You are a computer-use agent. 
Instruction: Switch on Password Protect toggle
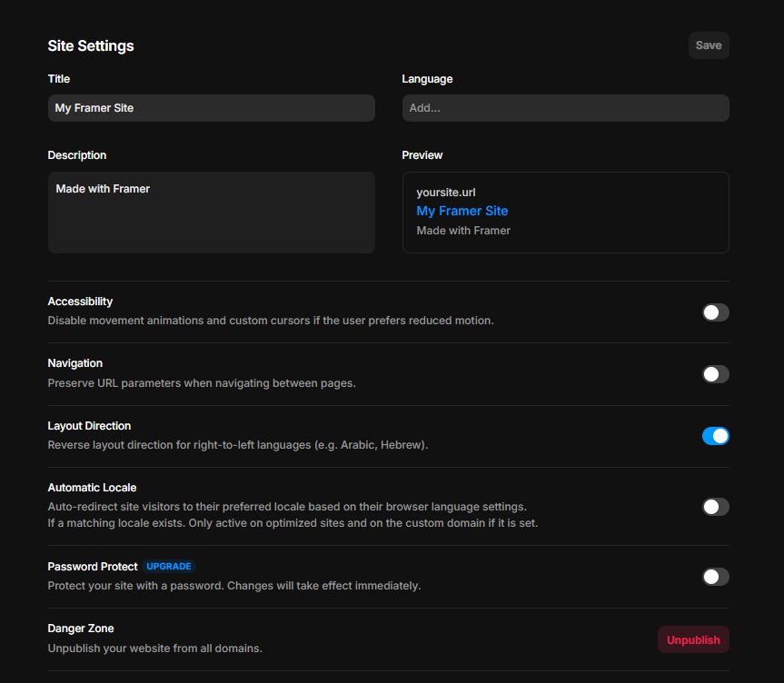click(716, 577)
